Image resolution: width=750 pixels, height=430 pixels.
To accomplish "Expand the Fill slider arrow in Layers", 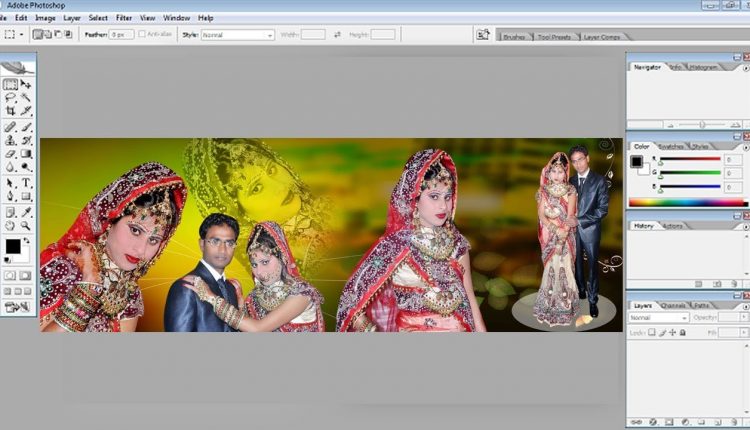I will click(x=743, y=332).
